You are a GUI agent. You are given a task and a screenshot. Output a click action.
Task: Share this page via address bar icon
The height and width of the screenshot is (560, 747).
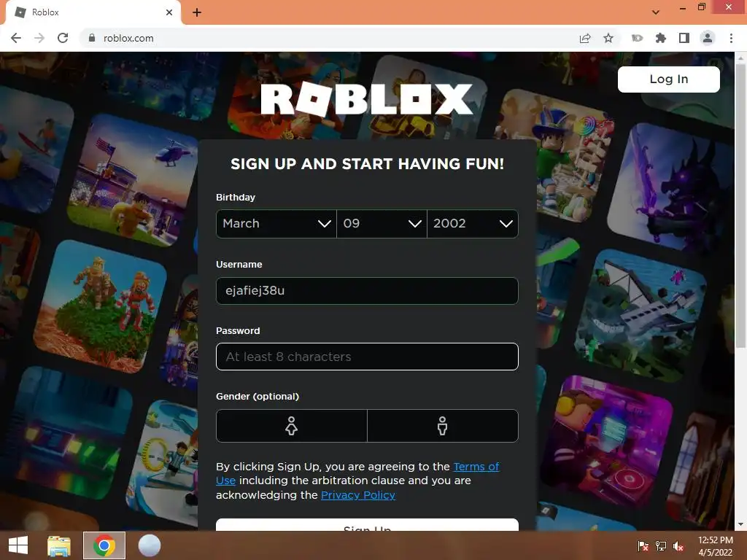(585, 38)
